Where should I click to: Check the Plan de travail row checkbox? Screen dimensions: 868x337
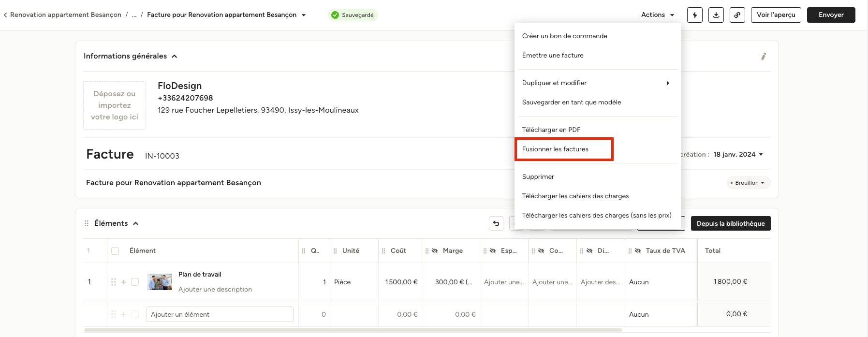(135, 282)
